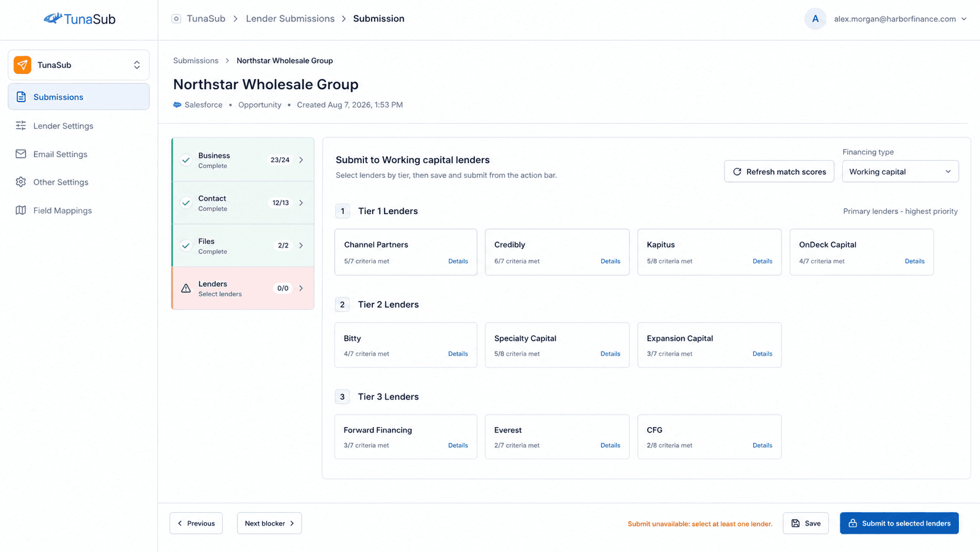Screen dimensions: 980x552
Task: Click the Field Mappings map icon
Action: (x=21, y=210)
